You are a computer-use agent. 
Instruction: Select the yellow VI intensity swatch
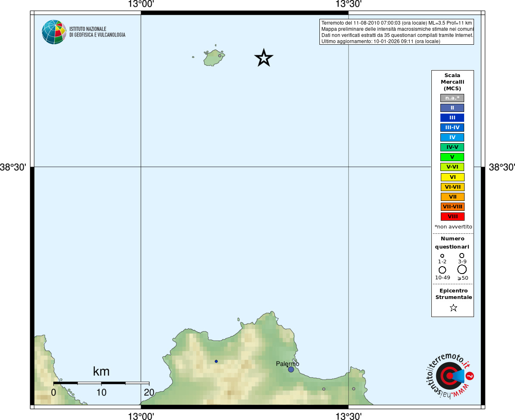pyautogui.click(x=452, y=177)
